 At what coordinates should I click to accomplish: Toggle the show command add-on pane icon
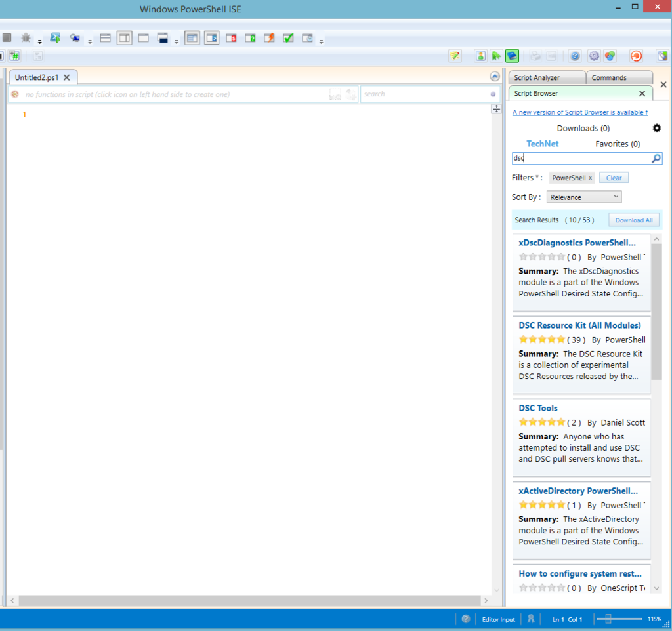tap(212, 38)
